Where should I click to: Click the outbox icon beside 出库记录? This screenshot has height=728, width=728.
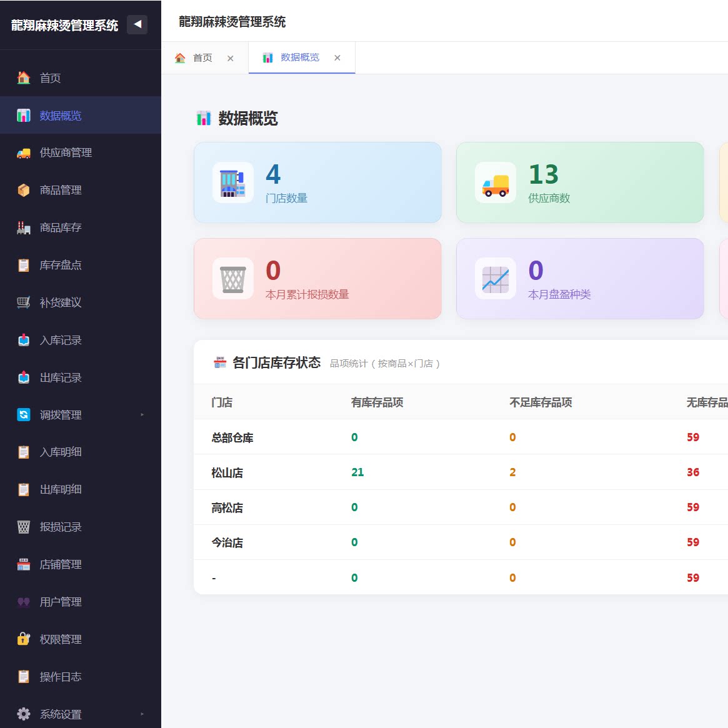tap(23, 377)
